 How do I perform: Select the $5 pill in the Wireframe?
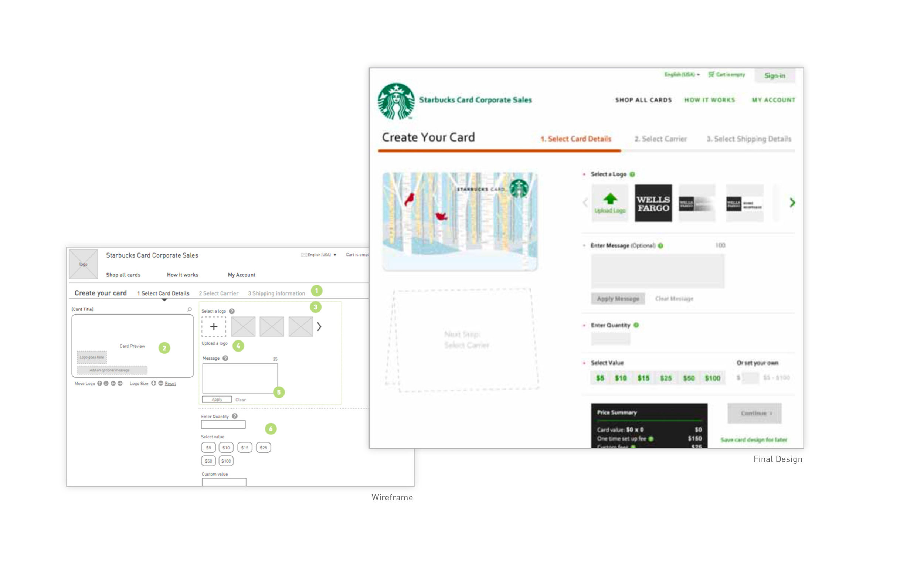(208, 448)
